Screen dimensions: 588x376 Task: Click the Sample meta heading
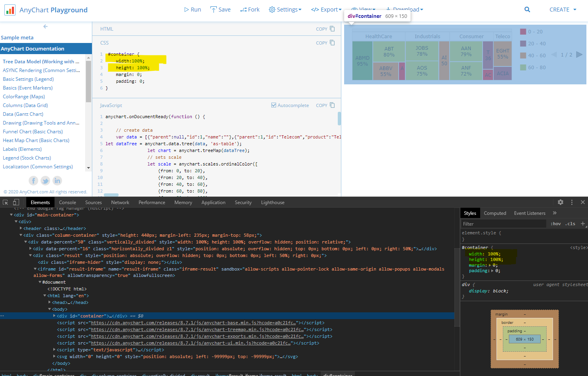pyautogui.click(x=17, y=38)
